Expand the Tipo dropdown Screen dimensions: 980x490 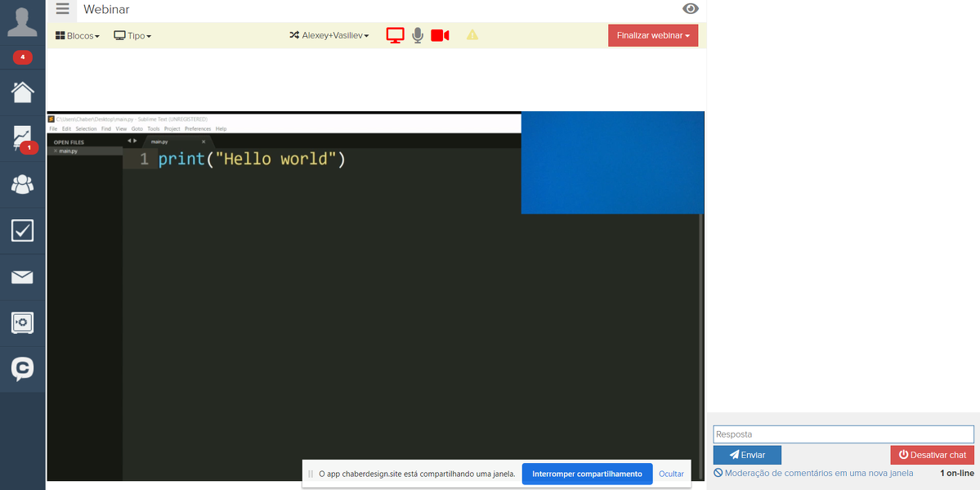click(132, 36)
